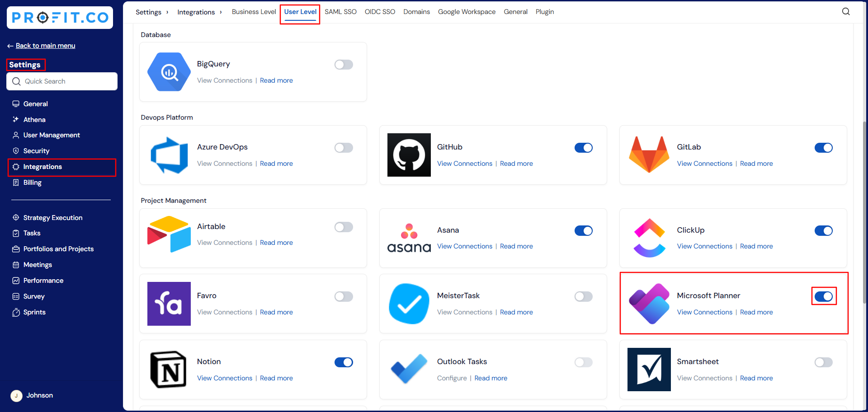The image size is (868, 412).
Task: Click the Smartsheet logo
Action: [649, 370]
